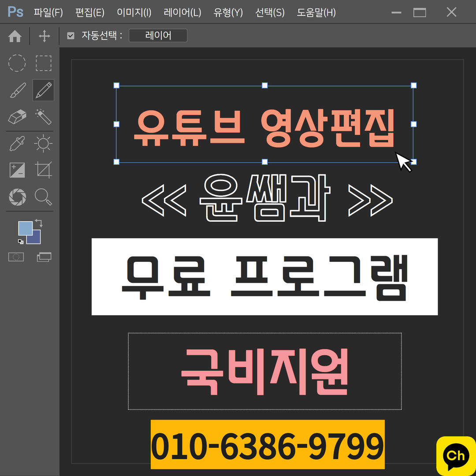Swap foreground and background colors
Screen dimensions: 476x476
[39, 223]
